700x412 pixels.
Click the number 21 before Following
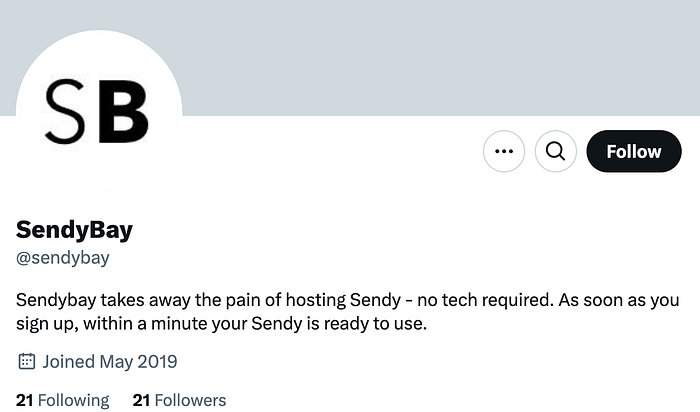pyautogui.click(x=25, y=400)
